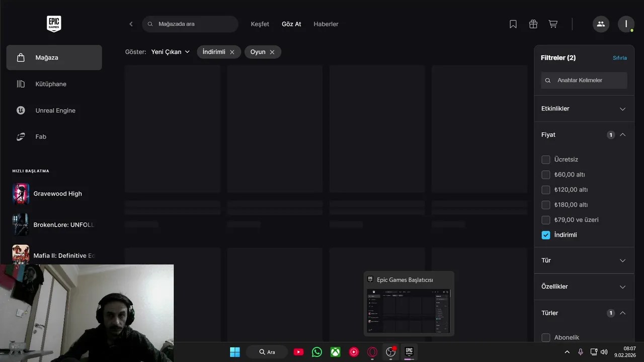Check the ₺120,00 altı checkbox
Image resolution: width=644 pixels, height=362 pixels.
[x=546, y=190]
